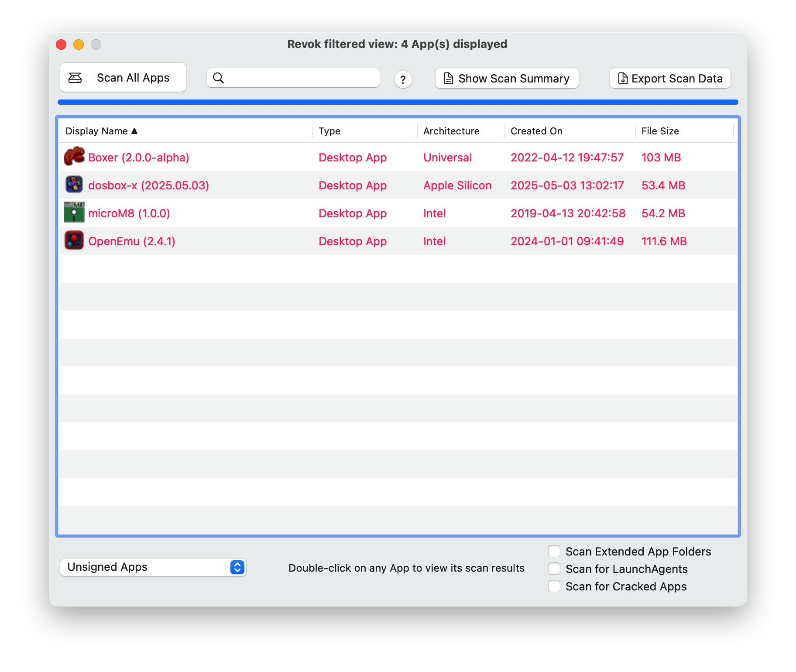Open the Unsigned Apps filter dropdown
Image resolution: width=796 pixels, height=672 pixels.
153,567
